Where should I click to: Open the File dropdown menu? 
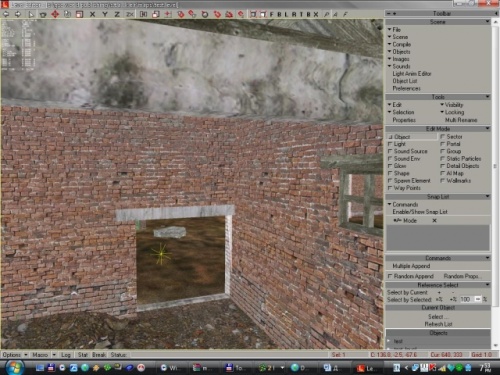click(x=394, y=30)
